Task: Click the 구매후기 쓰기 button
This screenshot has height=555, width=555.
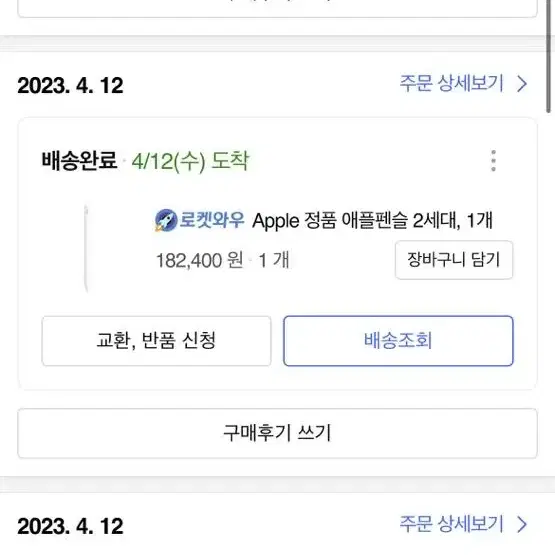Action: [x=278, y=433]
